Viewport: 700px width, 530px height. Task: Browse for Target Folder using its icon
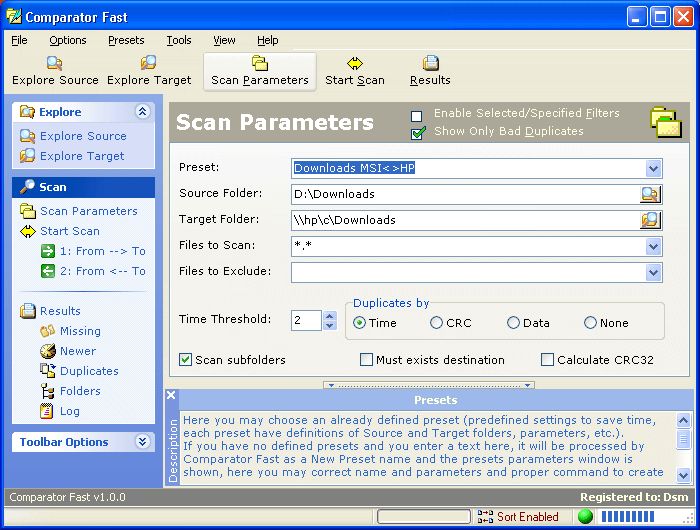(651, 220)
